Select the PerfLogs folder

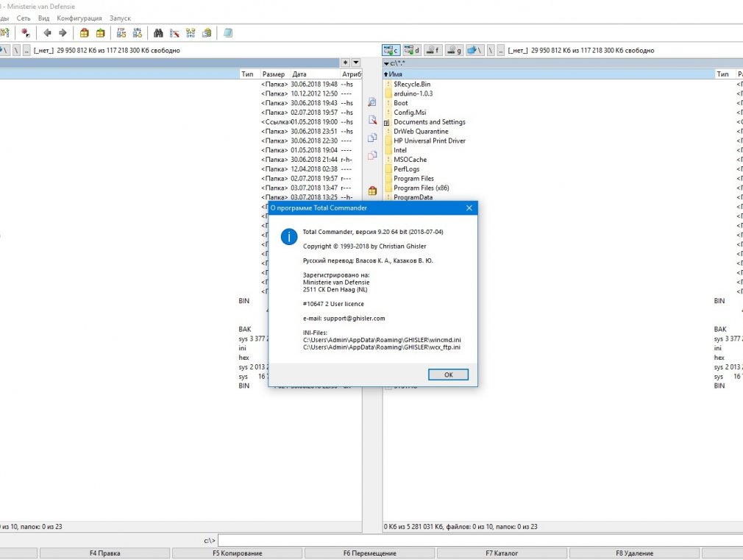pyautogui.click(x=406, y=169)
